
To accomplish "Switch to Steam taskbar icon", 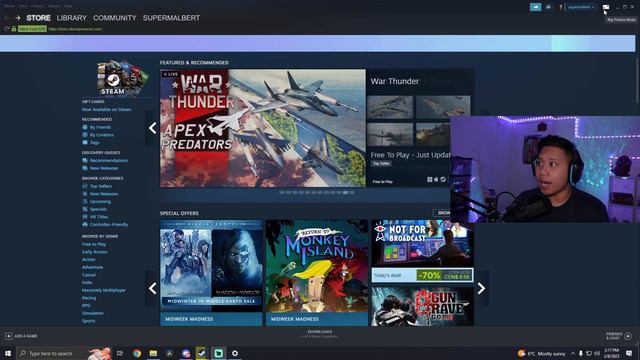I will pos(202,353).
